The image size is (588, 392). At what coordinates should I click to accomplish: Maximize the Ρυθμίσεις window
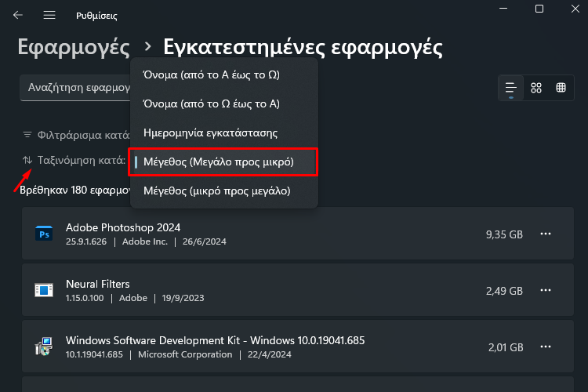tap(539, 9)
